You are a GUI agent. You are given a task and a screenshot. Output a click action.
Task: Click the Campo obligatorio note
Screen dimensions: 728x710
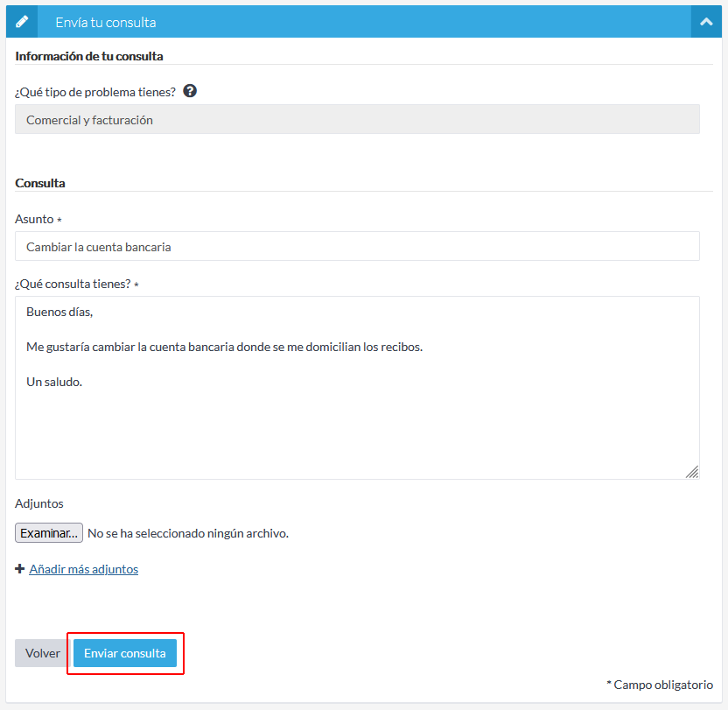pos(660,685)
